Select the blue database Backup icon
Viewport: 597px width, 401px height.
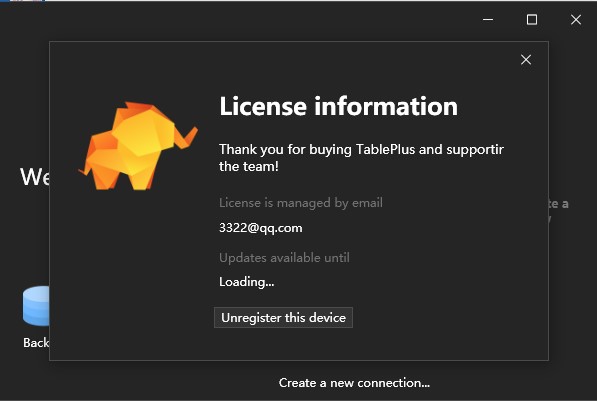(36, 306)
